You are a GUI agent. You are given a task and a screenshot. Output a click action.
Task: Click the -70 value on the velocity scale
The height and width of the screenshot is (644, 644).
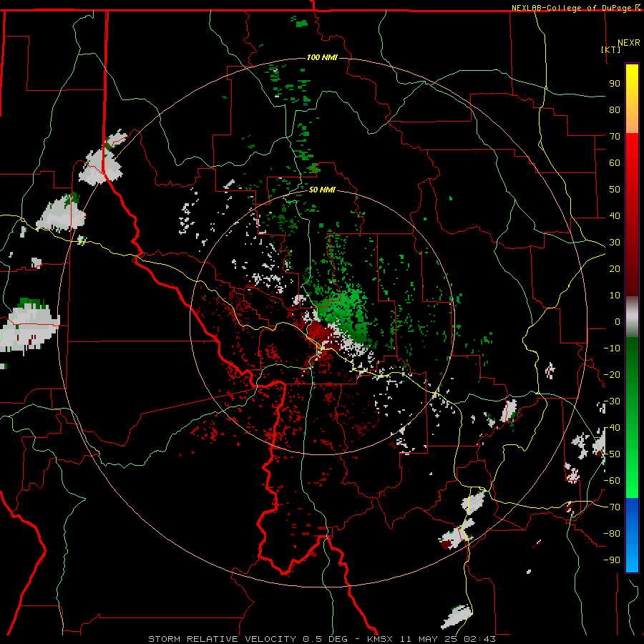coord(612,507)
